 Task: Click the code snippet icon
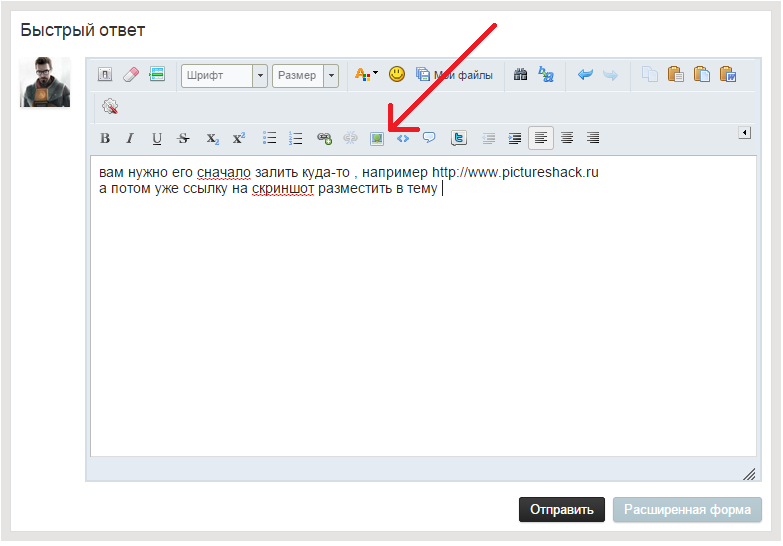tap(403, 138)
